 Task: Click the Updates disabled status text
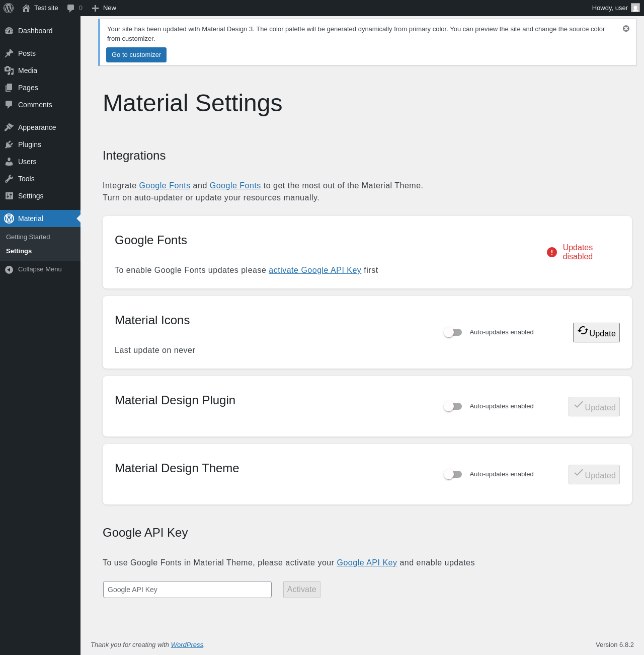click(578, 252)
